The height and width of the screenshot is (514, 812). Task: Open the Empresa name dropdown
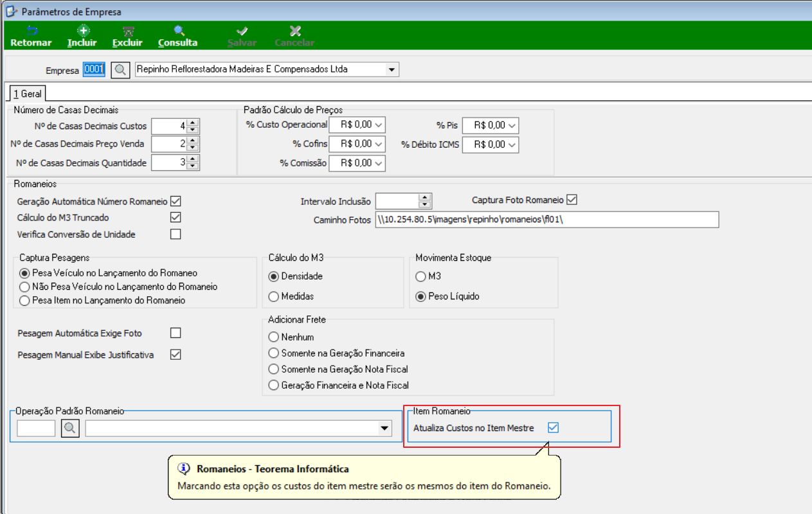(x=392, y=69)
